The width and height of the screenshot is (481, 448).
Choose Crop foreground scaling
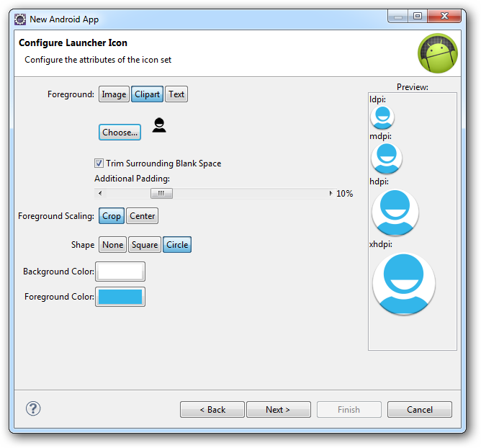(x=112, y=215)
